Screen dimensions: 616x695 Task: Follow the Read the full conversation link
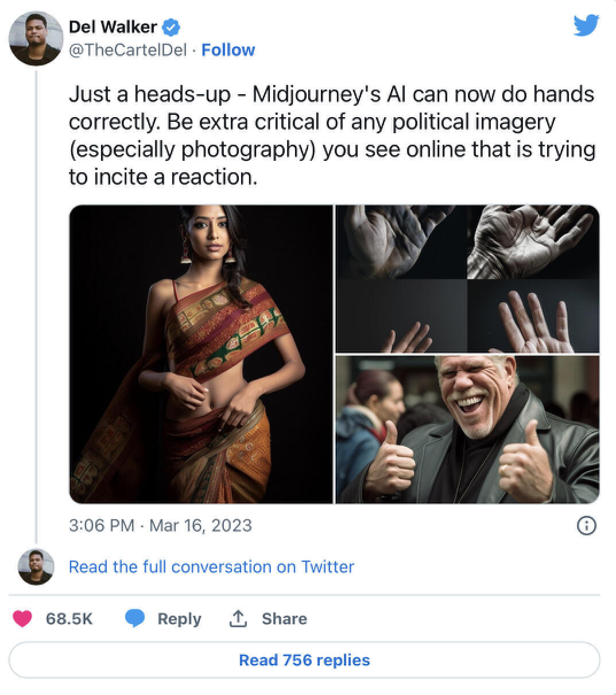tap(211, 566)
